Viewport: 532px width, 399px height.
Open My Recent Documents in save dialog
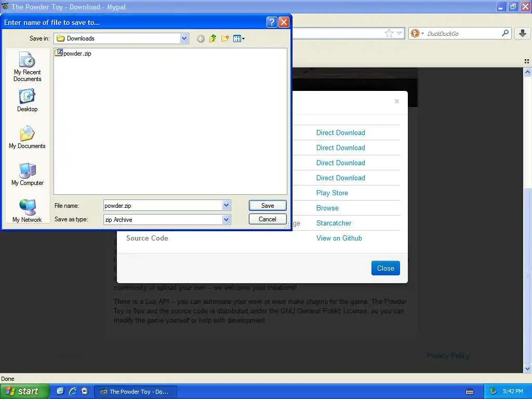pos(27,66)
